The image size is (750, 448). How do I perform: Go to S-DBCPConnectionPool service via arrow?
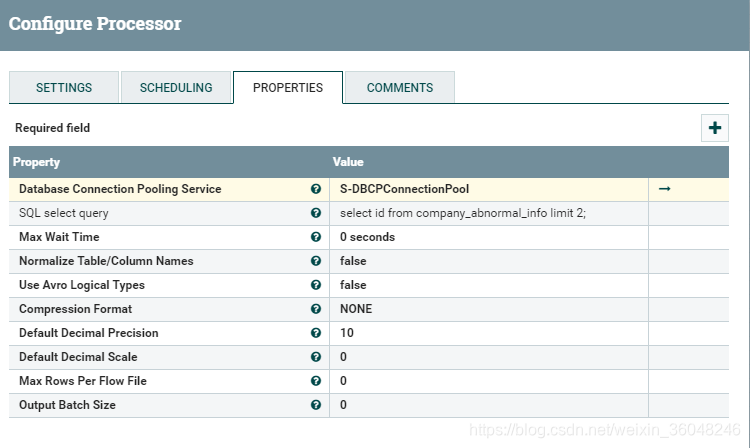(x=664, y=189)
